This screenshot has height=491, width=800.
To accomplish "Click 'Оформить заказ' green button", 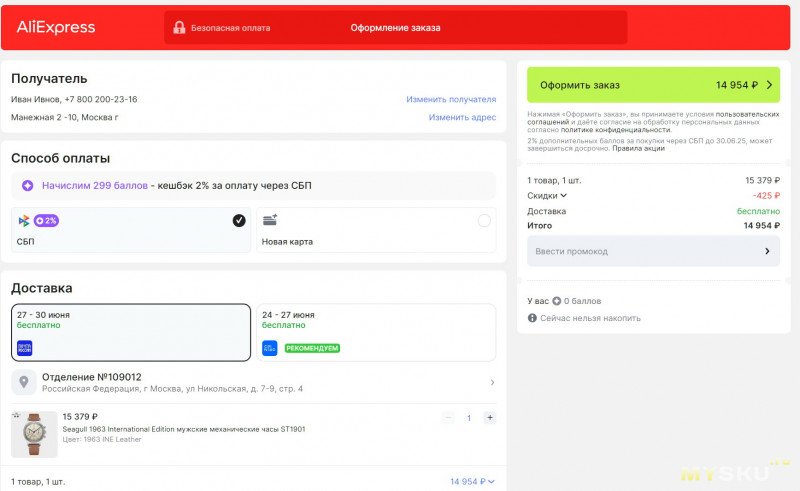I will (x=653, y=85).
